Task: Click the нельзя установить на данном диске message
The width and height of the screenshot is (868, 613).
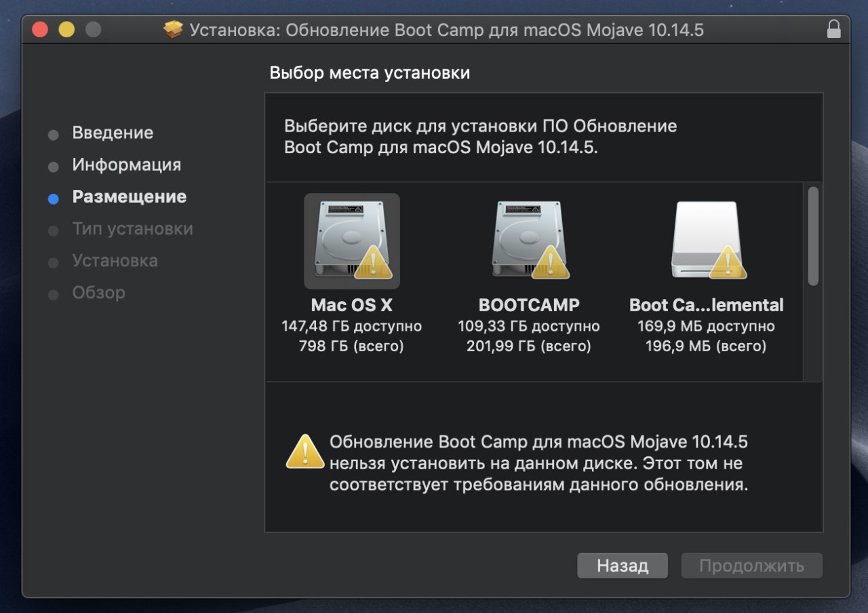Action: coord(538,464)
